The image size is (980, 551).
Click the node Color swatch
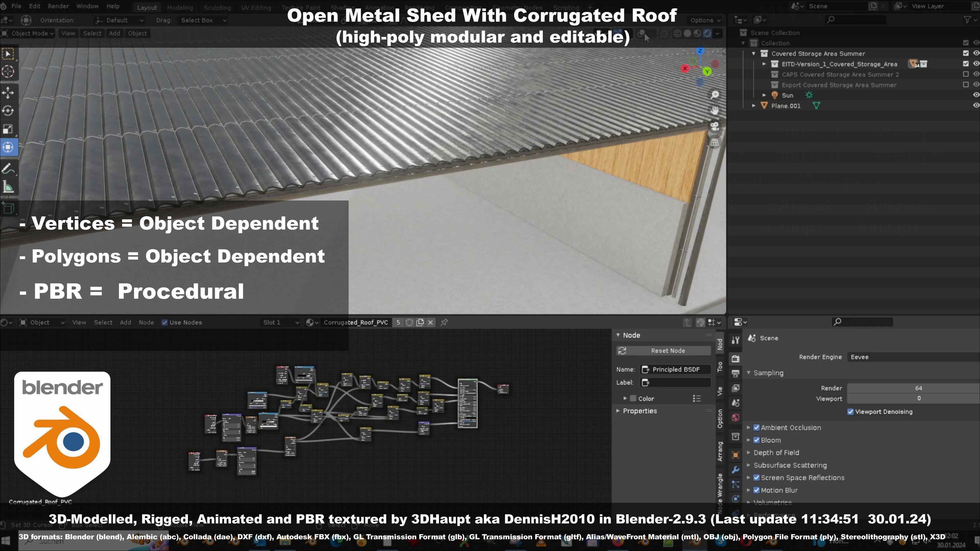click(633, 398)
